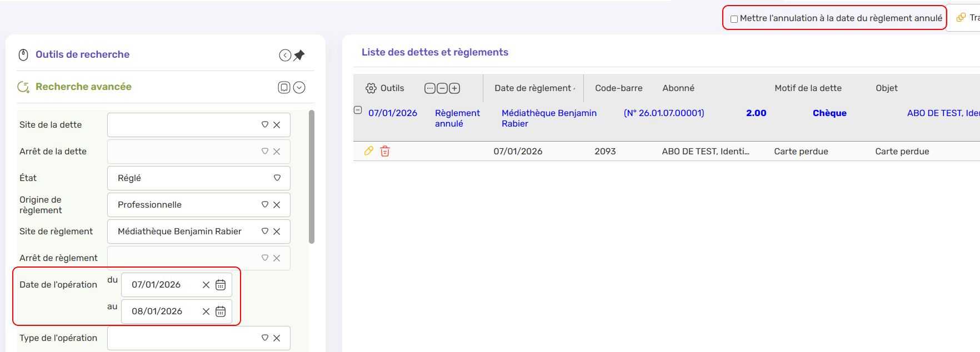Click the amount 2.00

pyautogui.click(x=756, y=113)
